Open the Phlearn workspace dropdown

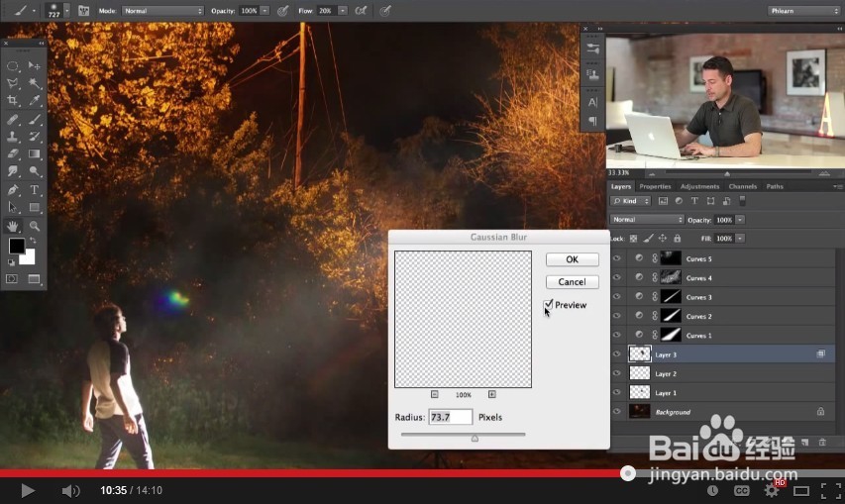click(803, 11)
